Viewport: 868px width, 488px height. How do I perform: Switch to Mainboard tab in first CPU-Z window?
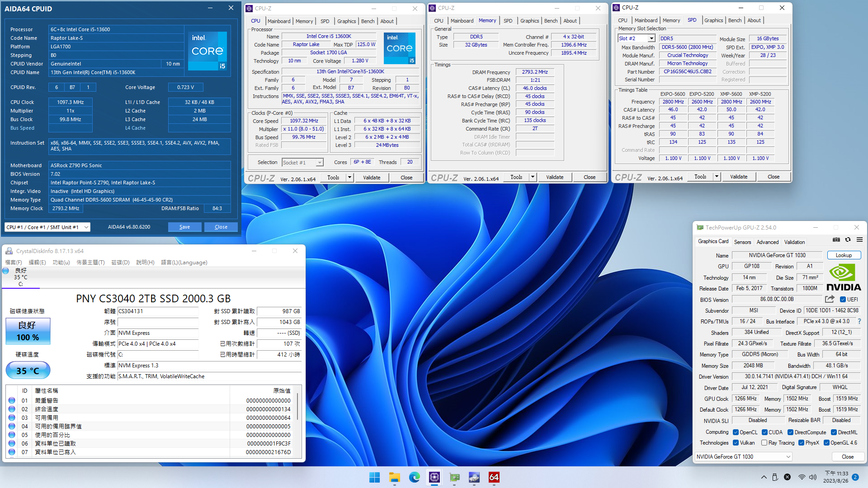[279, 21]
